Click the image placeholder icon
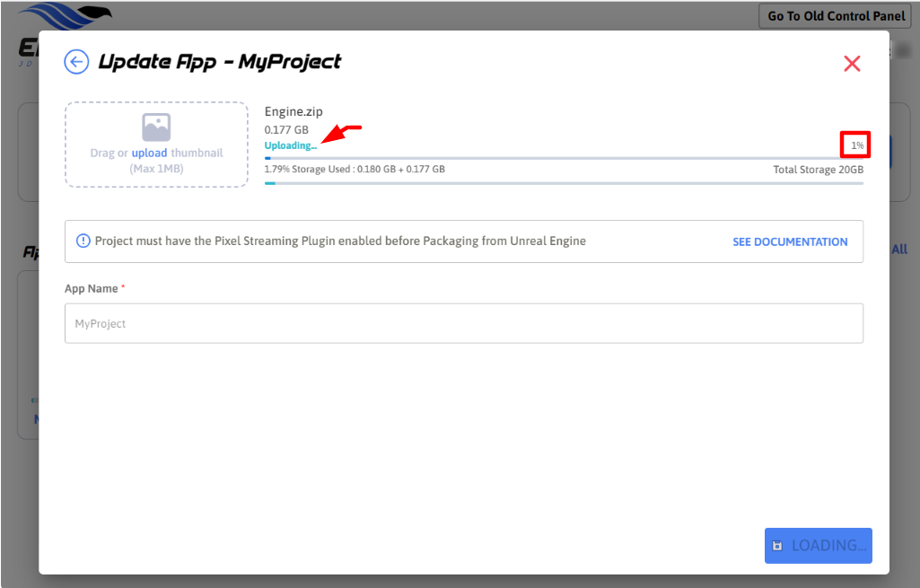This screenshot has width=920, height=588. [x=156, y=127]
